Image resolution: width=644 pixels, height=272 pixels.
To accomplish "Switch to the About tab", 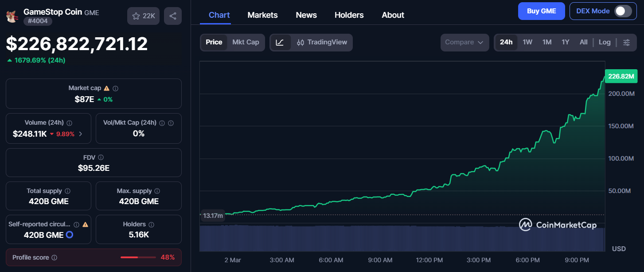I will (x=393, y=15).
